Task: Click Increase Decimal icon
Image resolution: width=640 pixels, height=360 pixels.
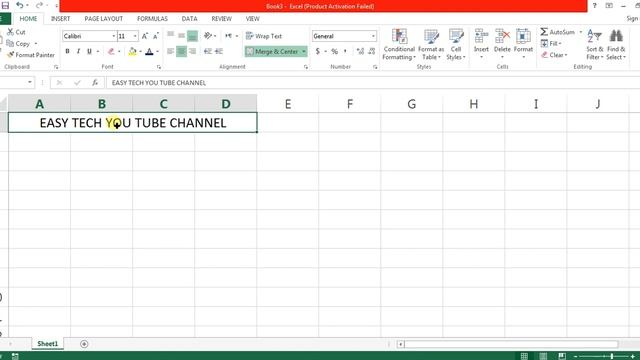Action: tap(360, 51)
